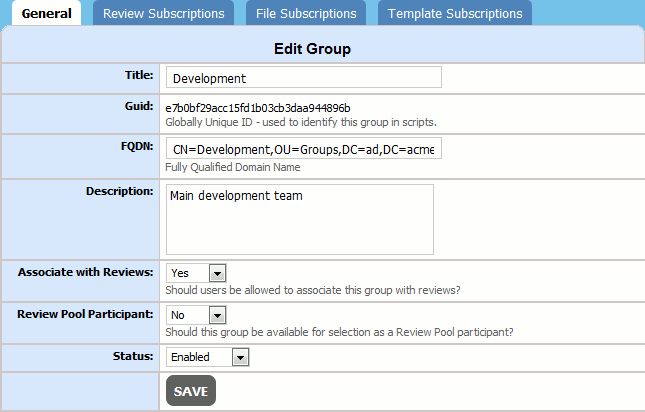Click the "Status:" field label

point(133,355)
